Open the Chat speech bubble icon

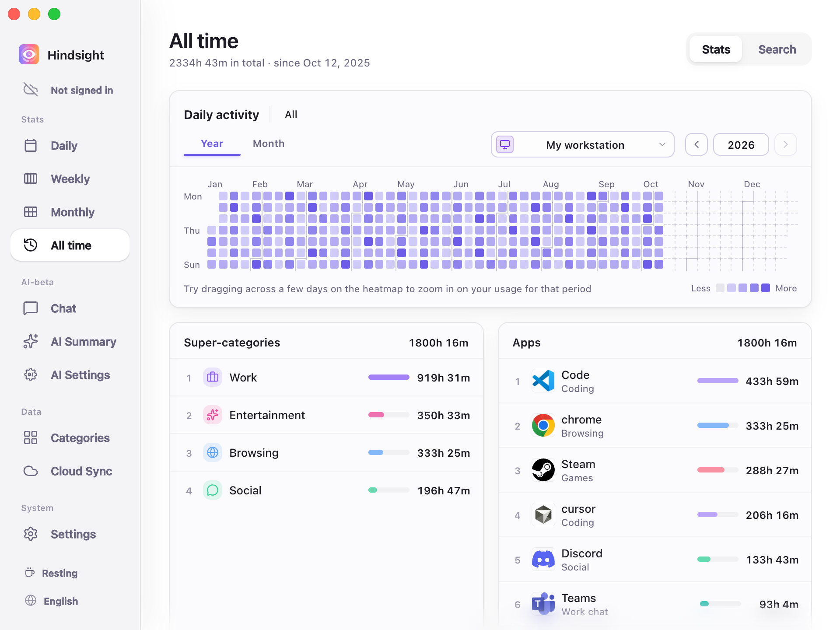[x=31, y=308]
